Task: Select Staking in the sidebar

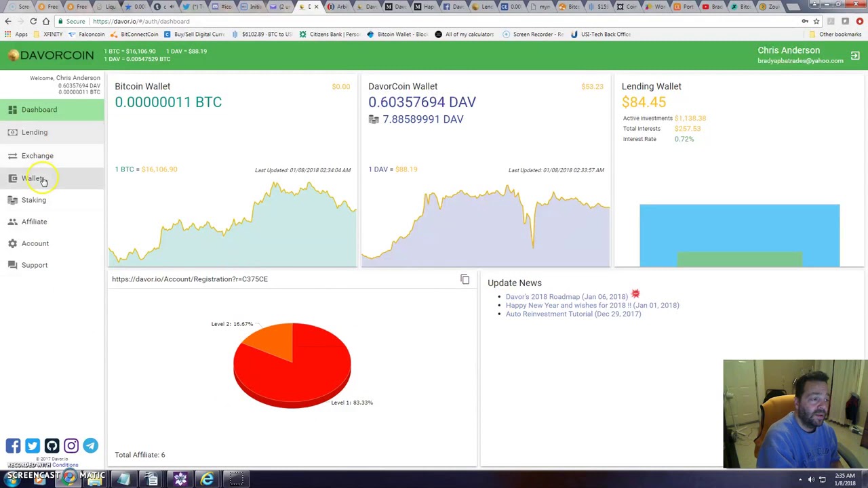Action: pos(52,200)
